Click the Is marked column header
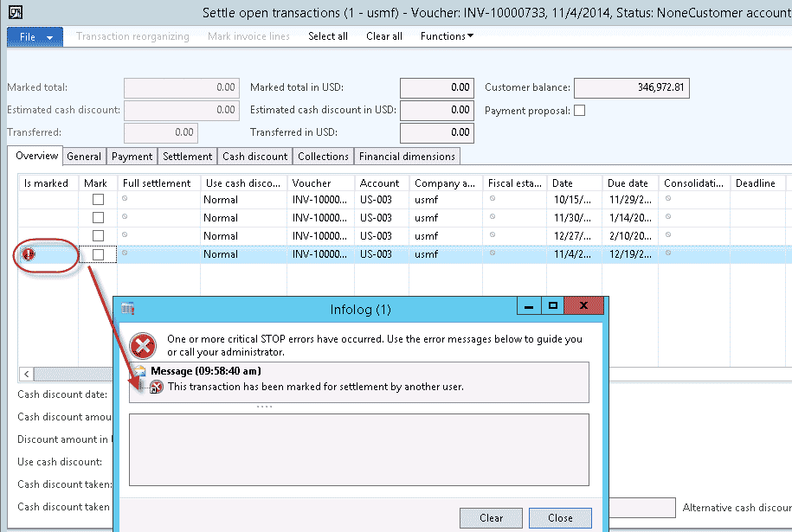This screenshot has width=792, height=532. pyautogui.click(x=48, y=183)
